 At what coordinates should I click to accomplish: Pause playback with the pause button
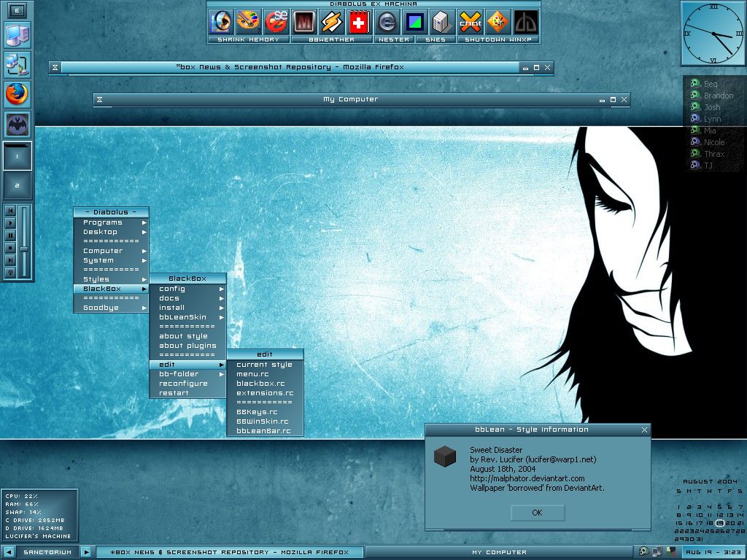coord(10,236)
